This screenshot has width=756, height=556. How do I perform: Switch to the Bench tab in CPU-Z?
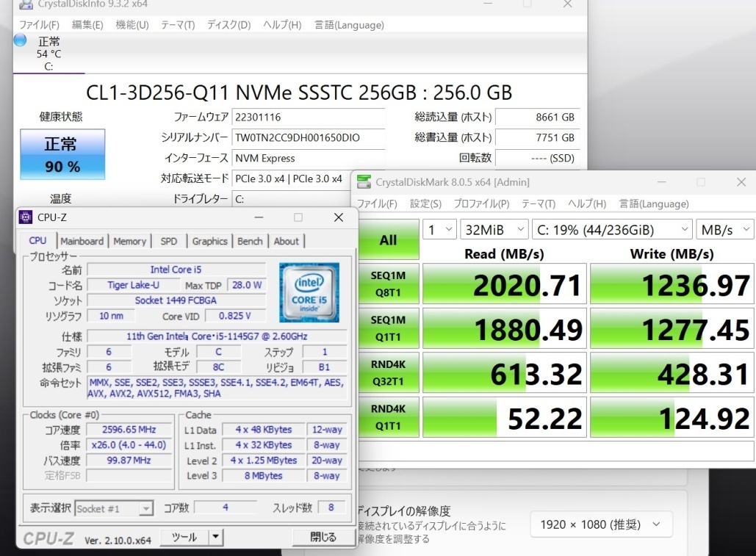point(250,241)
